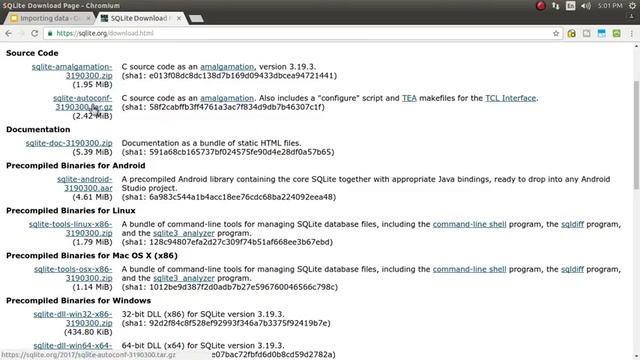Image resolution: width=640 pixels, height=360 pixels.
Task: Show the 5:01 PM clock calendar
Action: (x=610, y=6)
